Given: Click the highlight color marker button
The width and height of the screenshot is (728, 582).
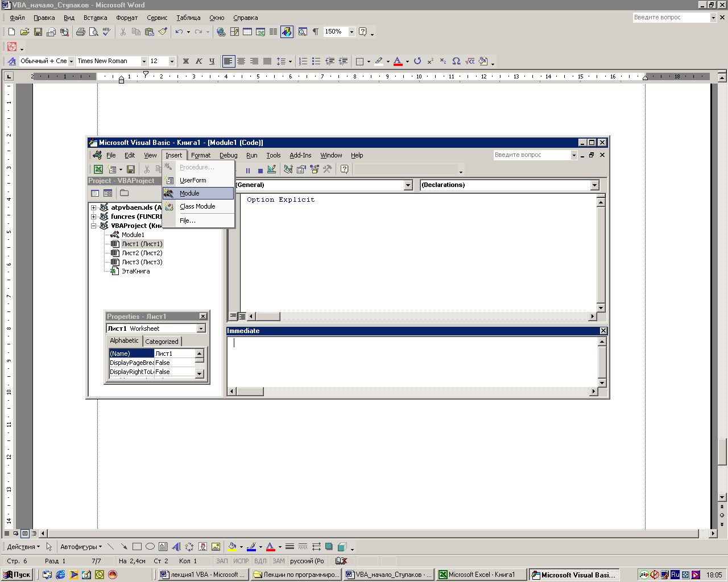Looking at the screenshot, I should point(379,61).
